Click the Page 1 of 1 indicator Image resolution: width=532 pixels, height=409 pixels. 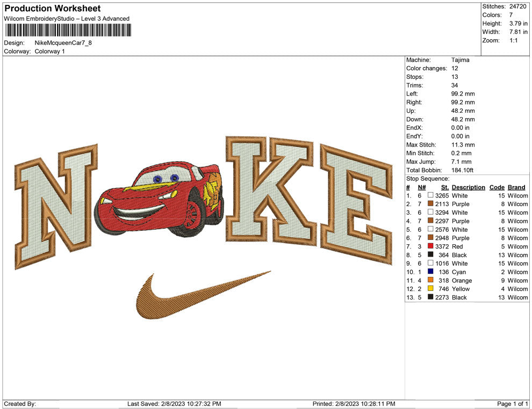(513, 404)
